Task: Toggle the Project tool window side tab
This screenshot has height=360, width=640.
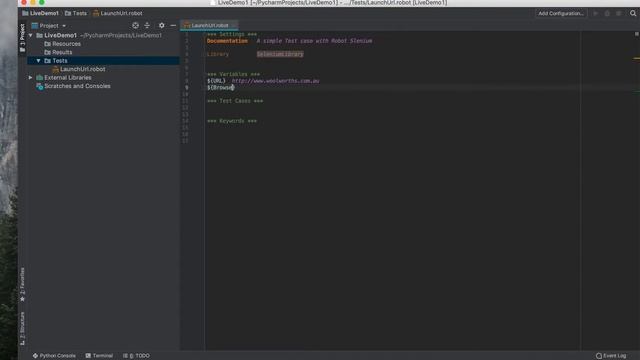Action: tap(22, 38)
